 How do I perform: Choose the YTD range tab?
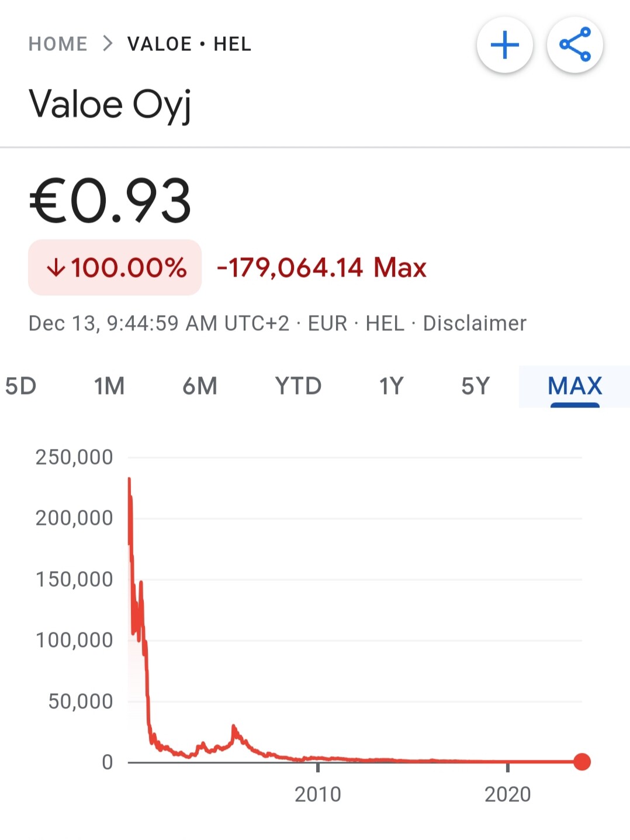pos(298,386)
